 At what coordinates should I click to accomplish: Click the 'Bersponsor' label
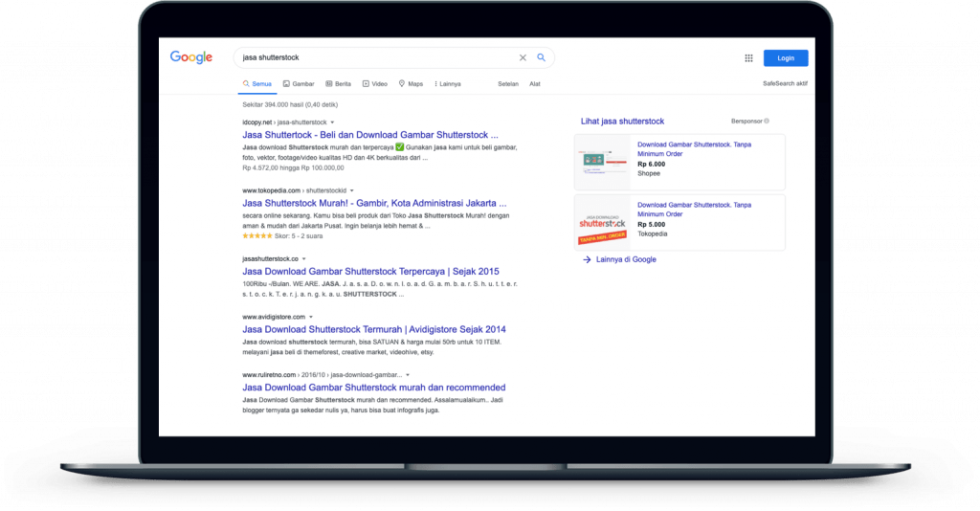[746, 122]
